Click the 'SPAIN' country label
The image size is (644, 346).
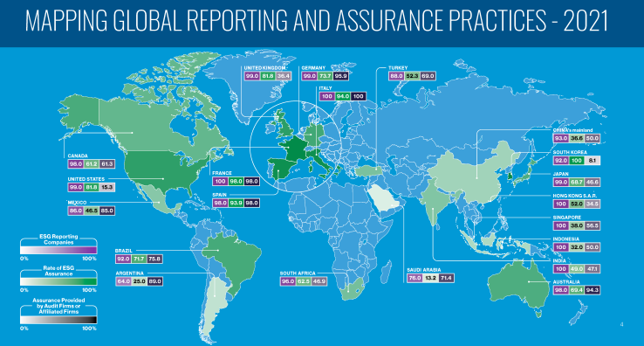click(x=220, y=195)
